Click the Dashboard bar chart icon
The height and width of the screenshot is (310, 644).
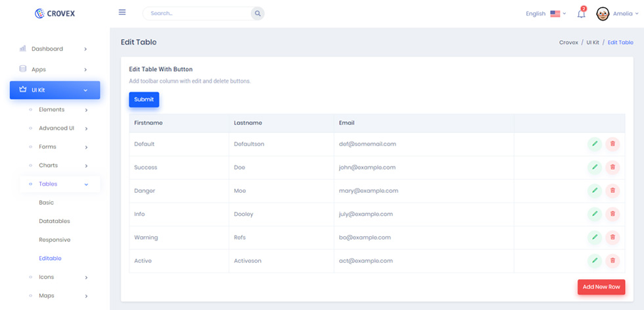point(22,49)
